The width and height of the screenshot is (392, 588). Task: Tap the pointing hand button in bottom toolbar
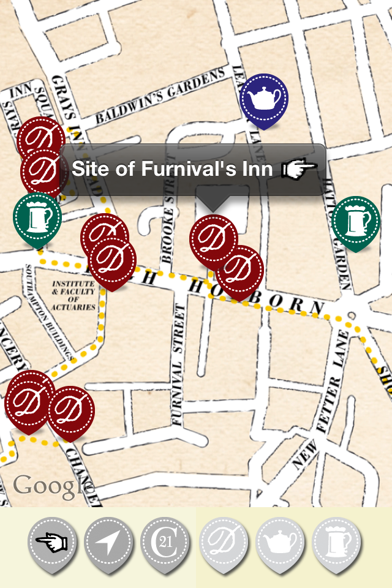point(53,543)
